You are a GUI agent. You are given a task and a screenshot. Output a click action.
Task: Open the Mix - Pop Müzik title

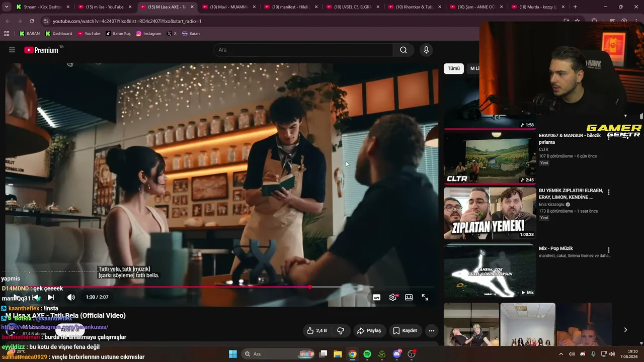click(556, 248)
